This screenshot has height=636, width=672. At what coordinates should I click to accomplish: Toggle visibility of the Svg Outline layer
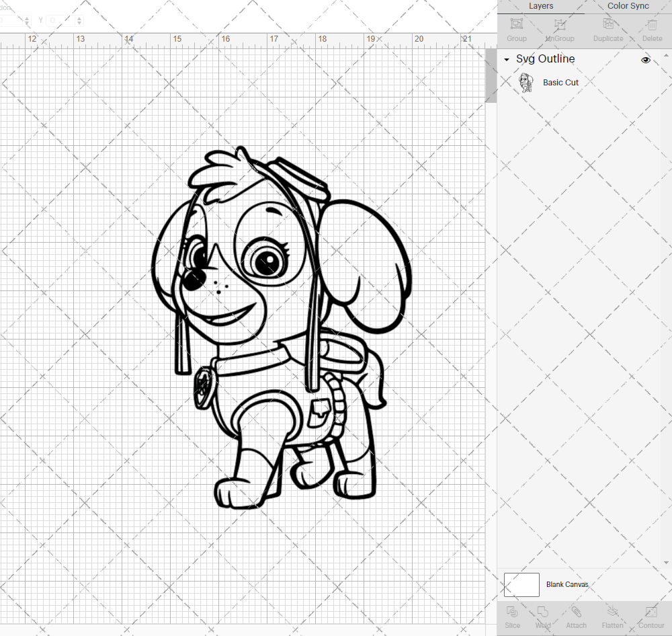tap(646, 60)
